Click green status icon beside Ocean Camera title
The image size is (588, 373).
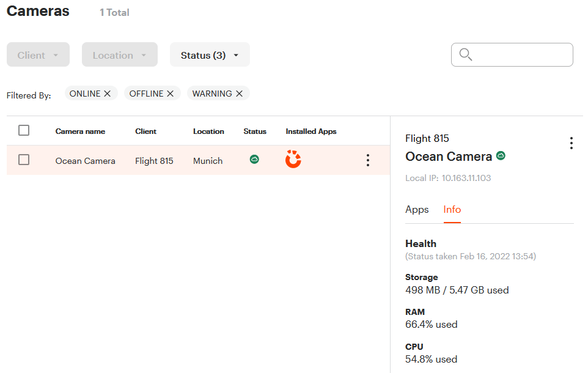[501, 157]
